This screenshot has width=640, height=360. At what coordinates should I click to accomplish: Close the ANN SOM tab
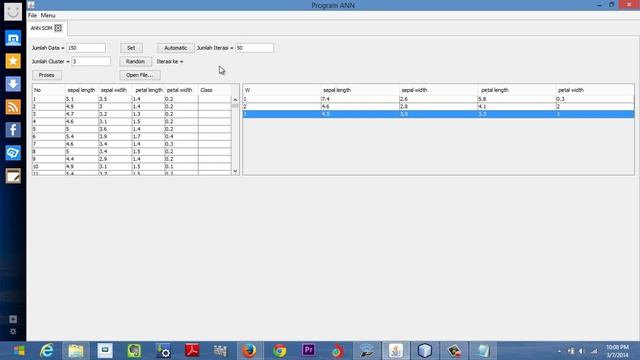58,28
